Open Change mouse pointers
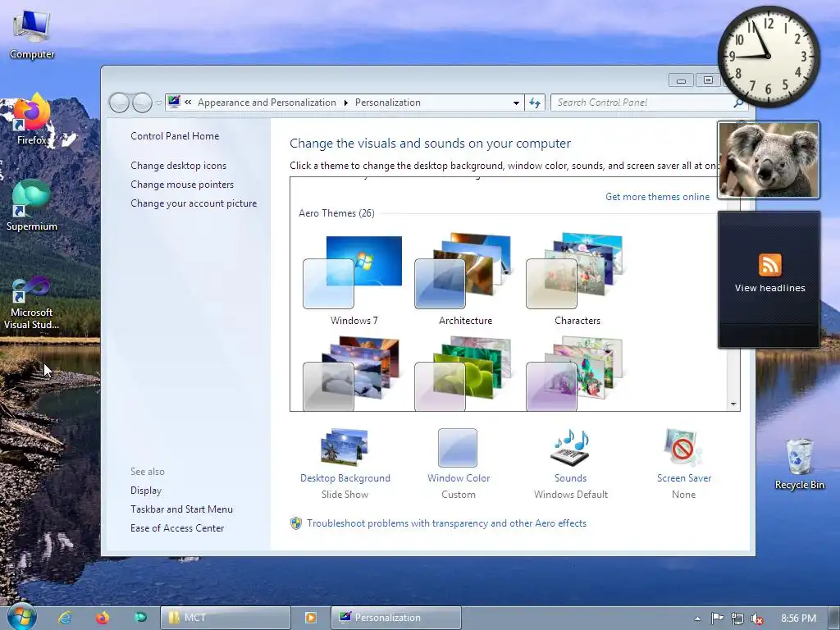Image resolution: width=840 pixels, height=630 pixels. coord(182,185)
